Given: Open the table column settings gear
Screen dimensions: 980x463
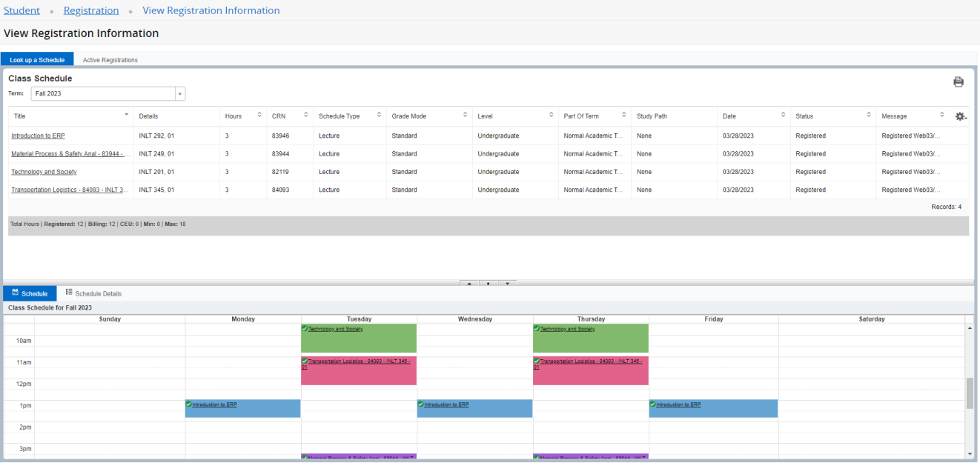Looking at the screenshot, I should pos(961,116).
